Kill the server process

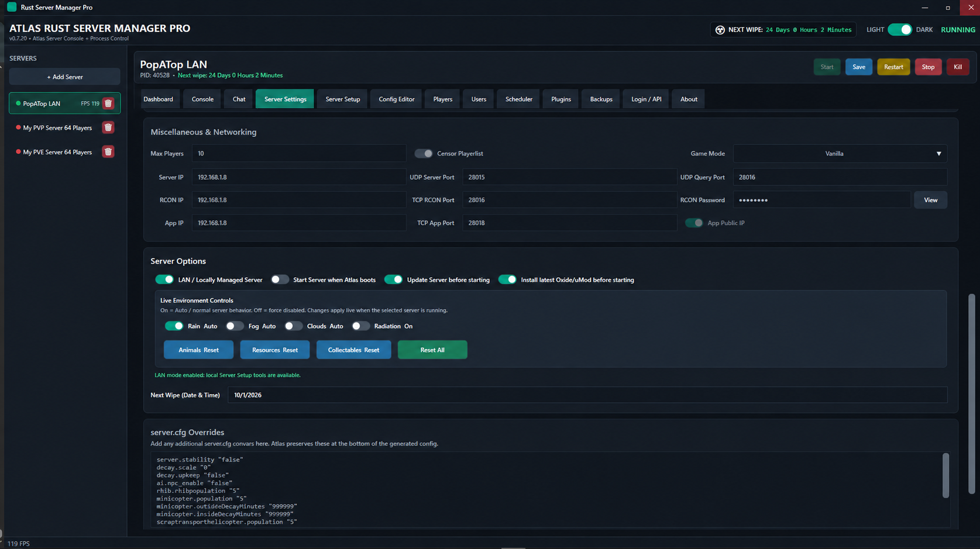click(958, 67)
